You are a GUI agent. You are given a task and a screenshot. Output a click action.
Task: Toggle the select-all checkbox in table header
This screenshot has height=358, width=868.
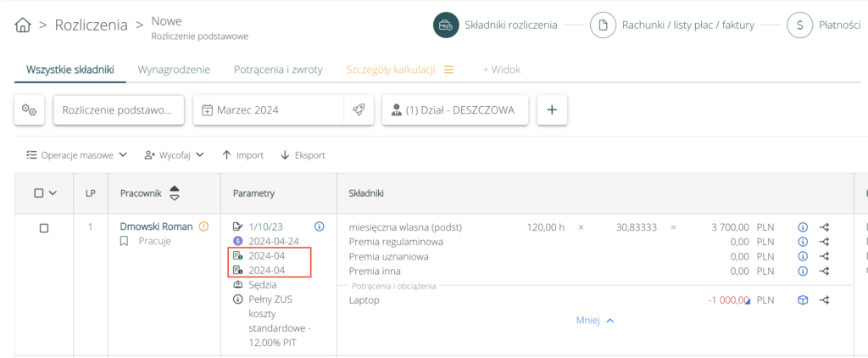pos(39,193)
